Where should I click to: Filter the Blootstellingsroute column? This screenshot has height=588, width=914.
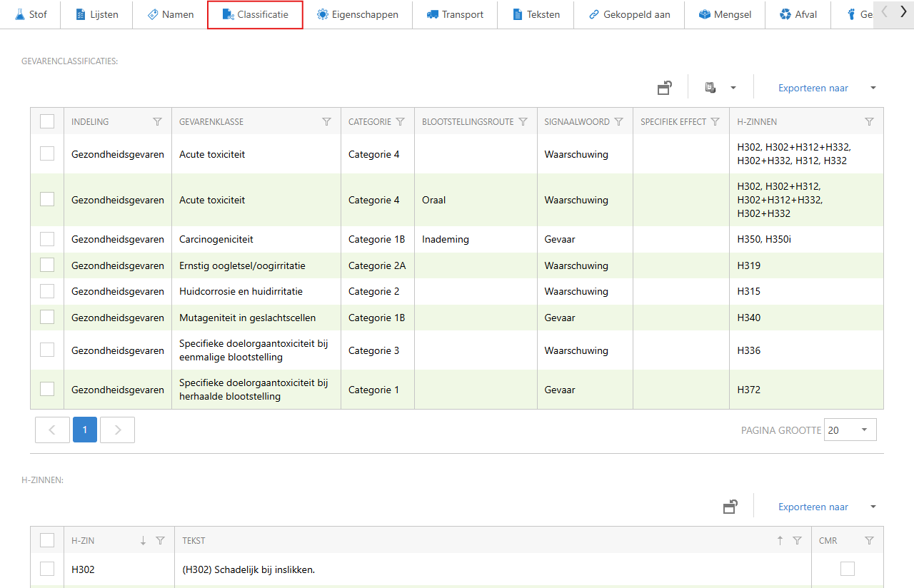(x=523, y=122)
